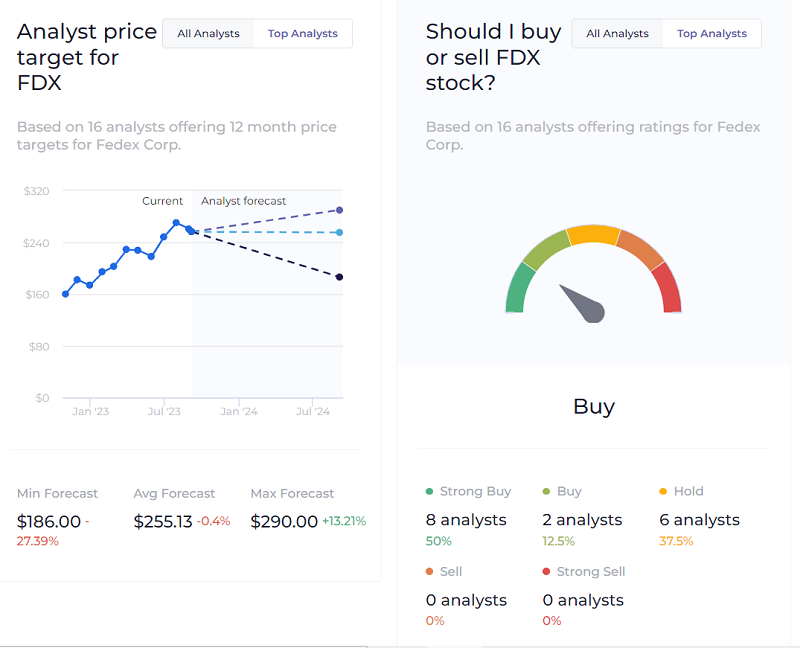
Task: Click the $186.00 min forecast value
Action: point(49,522)
